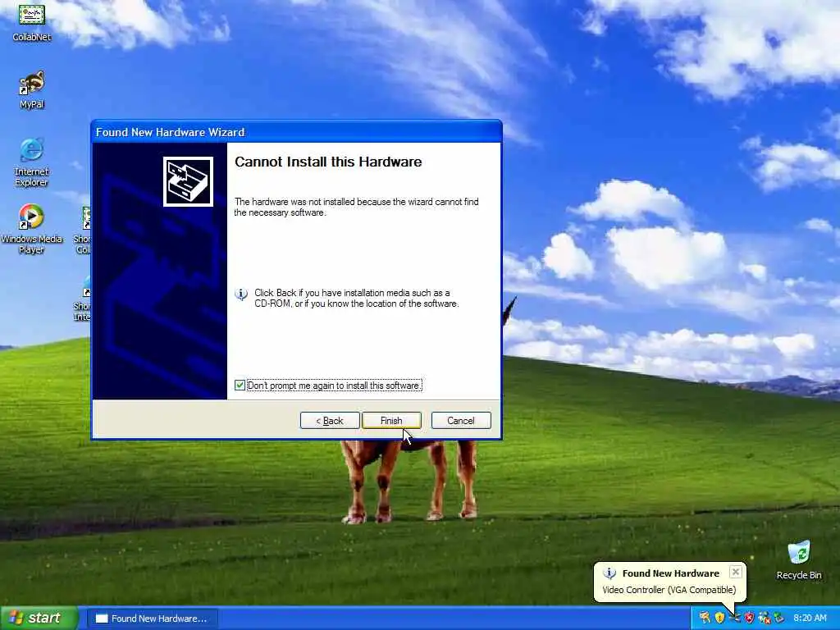840x630 pixels.
Task: Click the yellow security shield tray icon
Action: (x=719, y=618)
